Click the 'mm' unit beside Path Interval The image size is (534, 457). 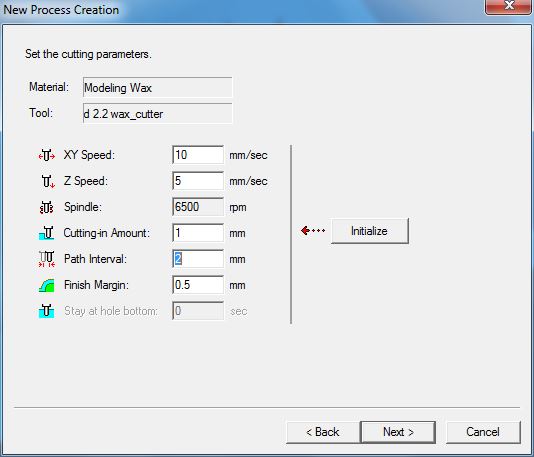tap(237, 259)
